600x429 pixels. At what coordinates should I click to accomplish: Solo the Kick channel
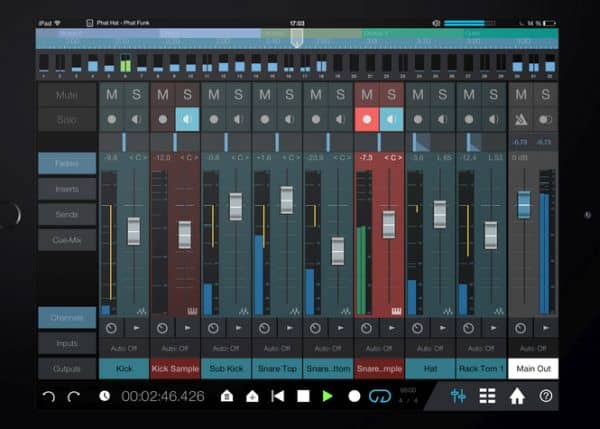[137, 95]
